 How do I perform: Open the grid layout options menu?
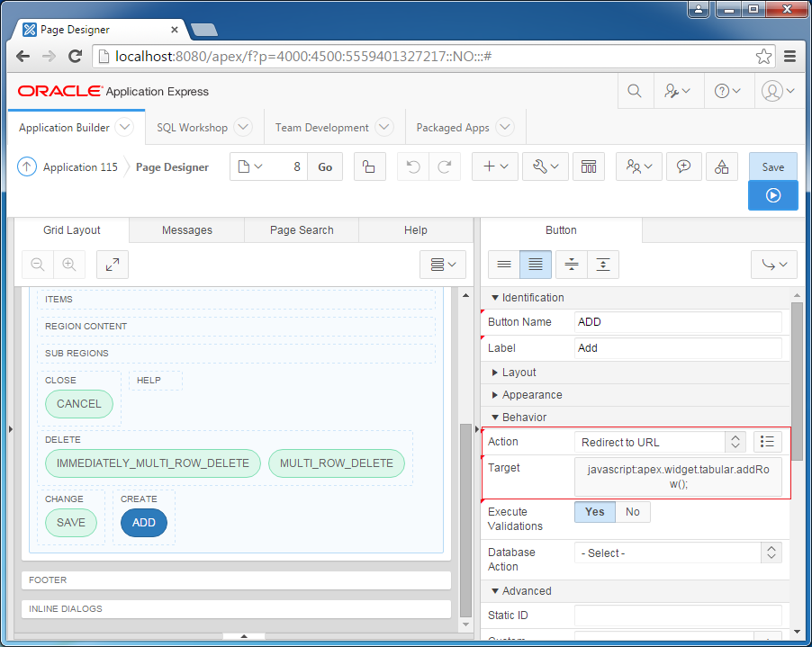[443, 265]
